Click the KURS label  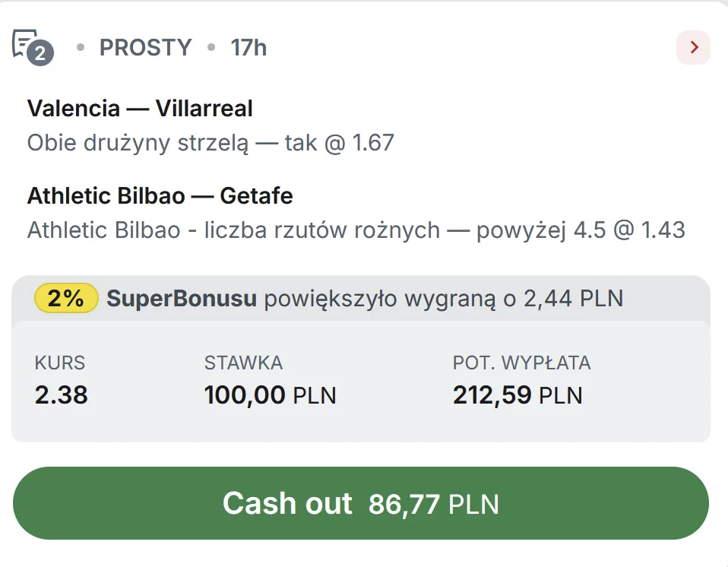click(60, 363)
